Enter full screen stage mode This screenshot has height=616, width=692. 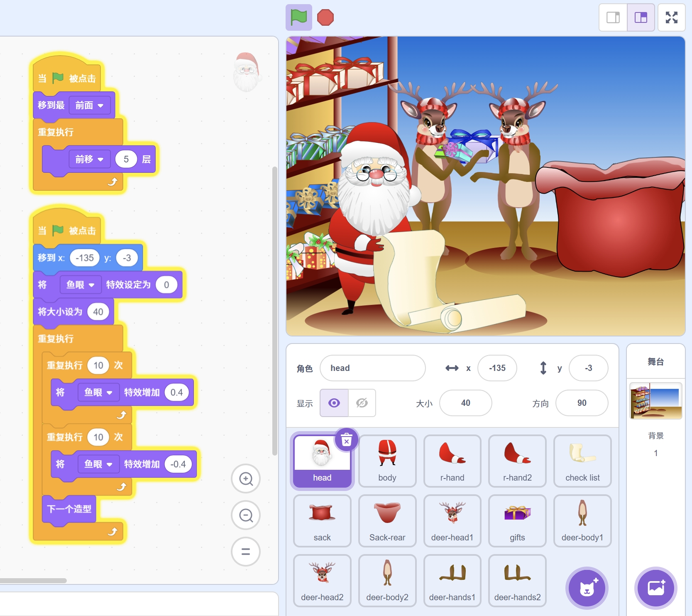[x=671, y=17]
